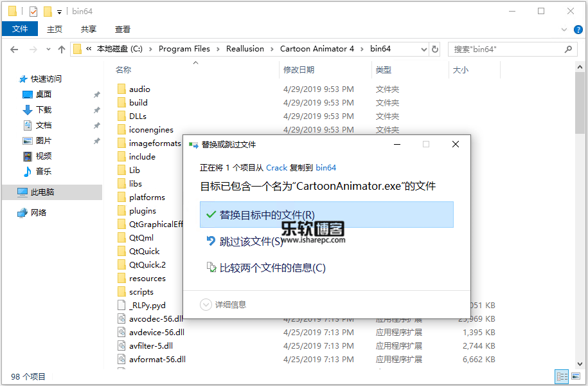Expand the ribbon with the chevron
Image resolution: width=588 pixels, height=386 pixels.
(x=564, y=30)
